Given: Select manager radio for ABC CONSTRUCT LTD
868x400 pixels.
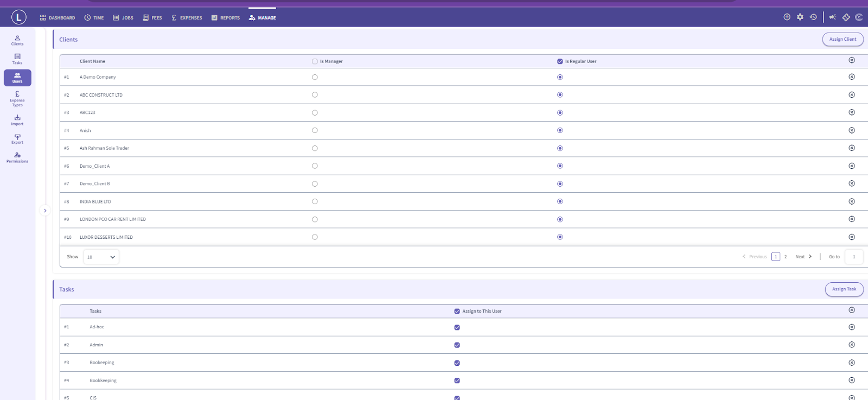Looking at the screenshot, I should [315, 95].
